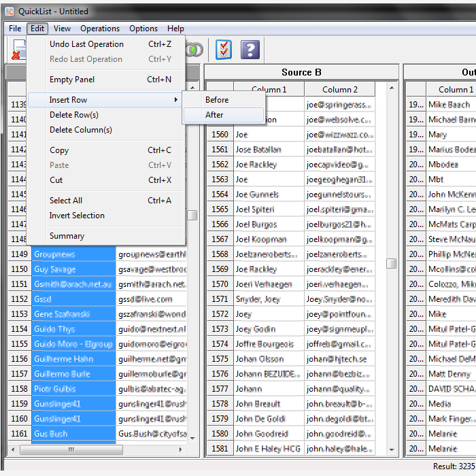Image resolution: width=476 pixels, height=476 pixels.
Task: Select the Johan Olsson cell
Action: 269,359
